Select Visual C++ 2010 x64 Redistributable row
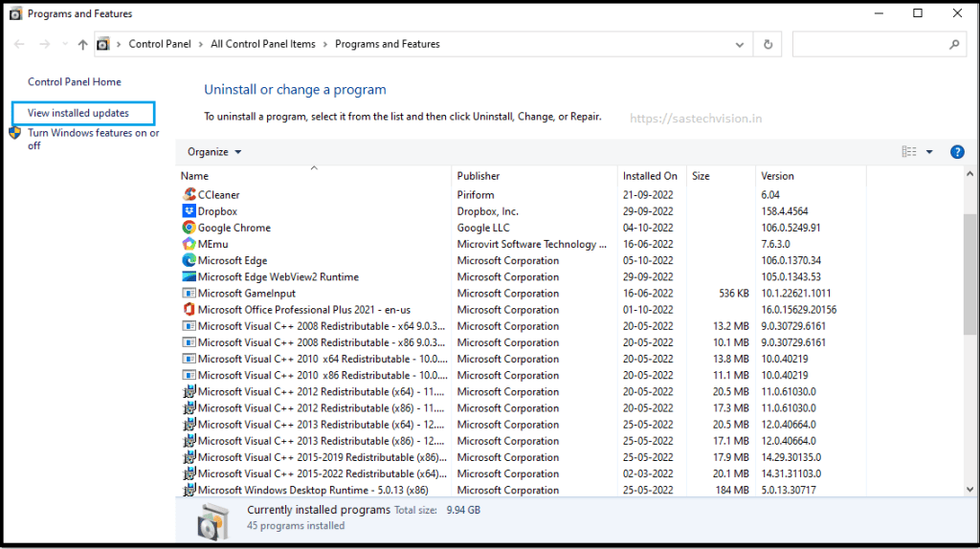The image size is (980, 549). coord(522,359)
